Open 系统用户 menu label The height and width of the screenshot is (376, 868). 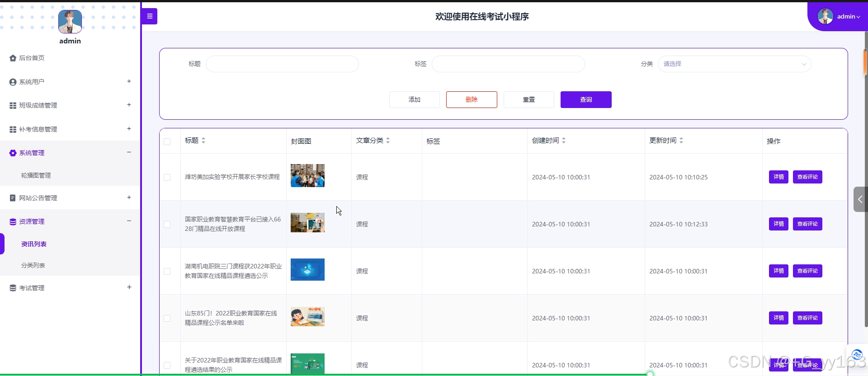[32, 82]
